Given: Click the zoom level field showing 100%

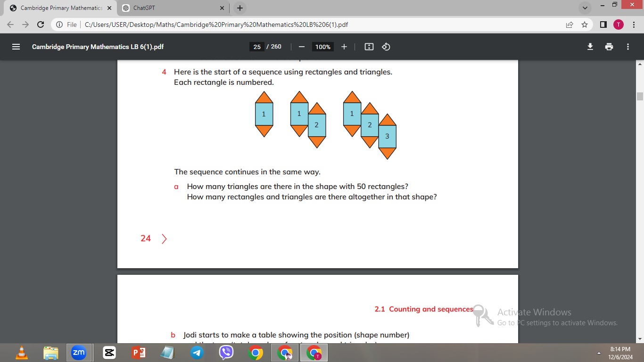Looking at the screenshot, I should click(x=323, y=47).
